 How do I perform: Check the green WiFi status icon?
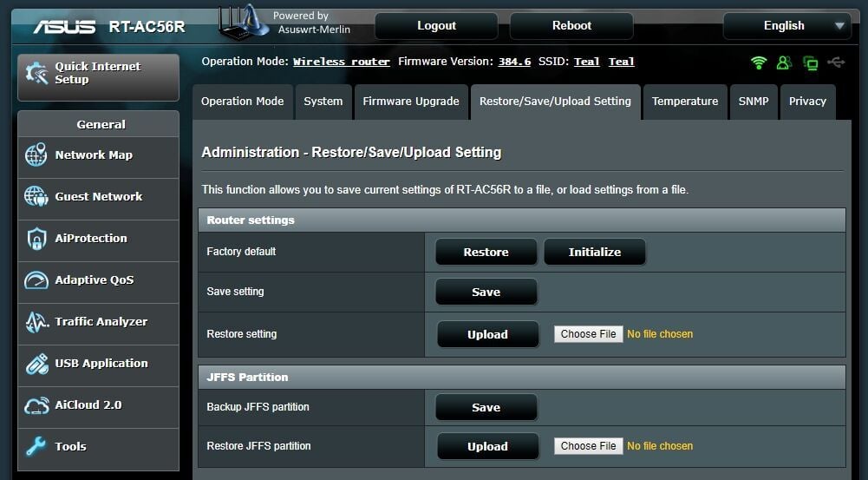(x=759, y=62)
